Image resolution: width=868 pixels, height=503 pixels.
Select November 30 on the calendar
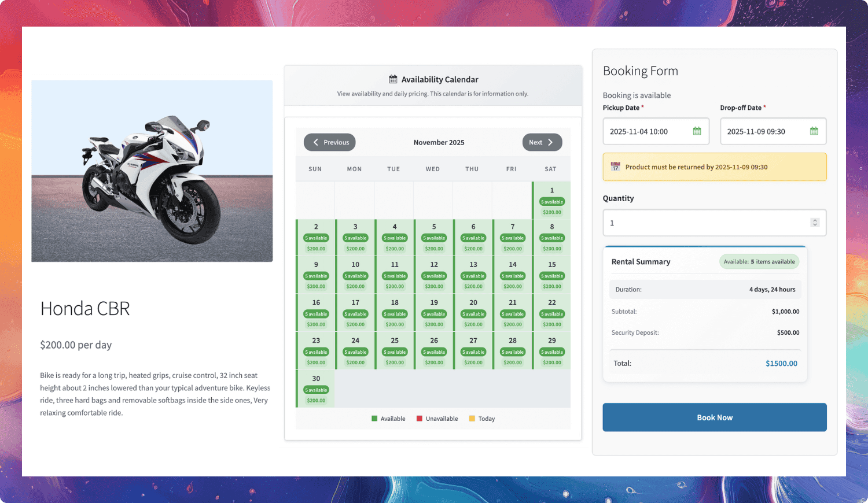tap(316, 388)
